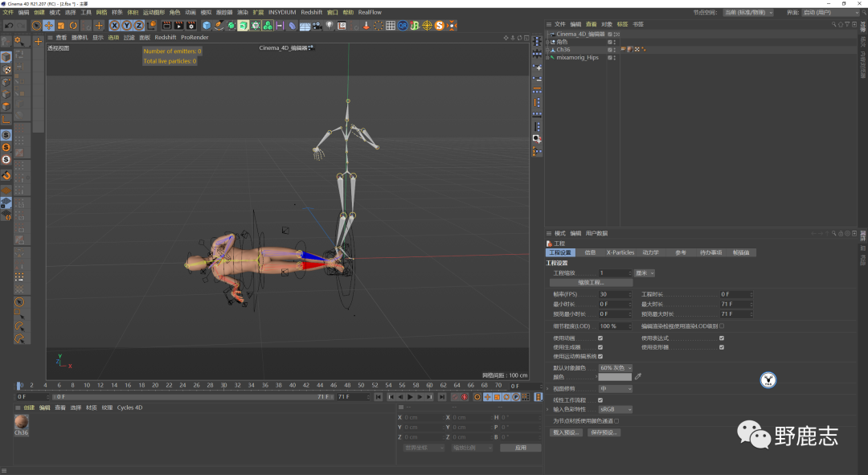Click the gray 颜色 color swatch

point(615,376)
